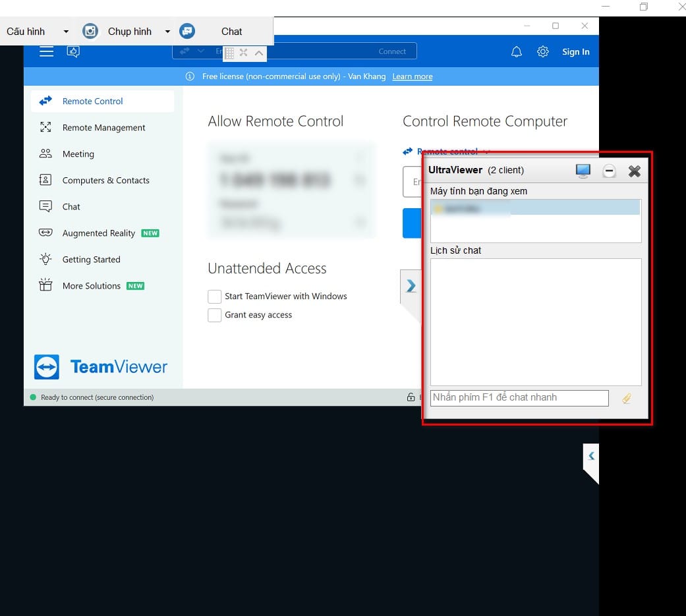Click the feedback icon in TeamViewer header

click(73, 51)
